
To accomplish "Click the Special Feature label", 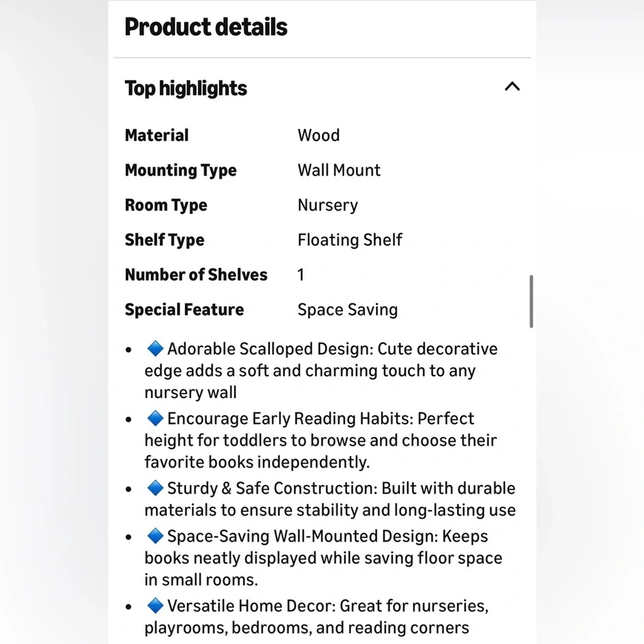I will pos(184,310).
